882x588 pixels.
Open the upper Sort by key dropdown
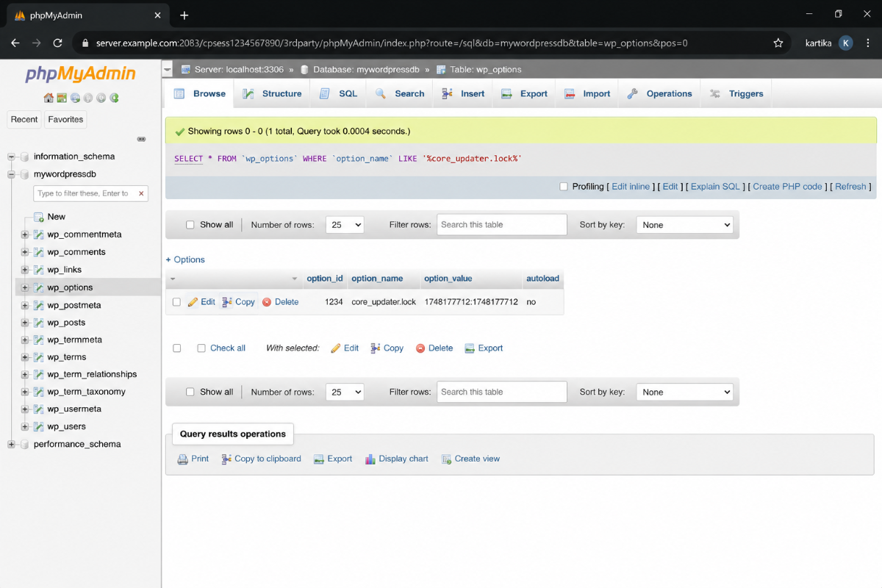[x=685, y=225]
